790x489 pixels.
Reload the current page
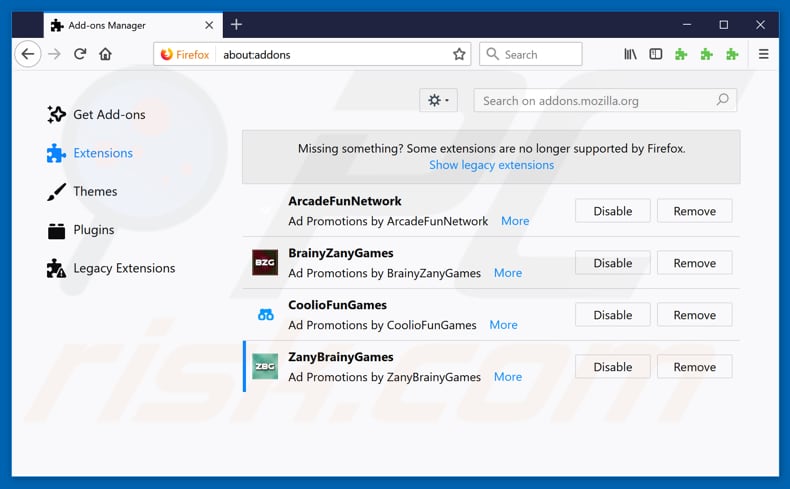(x=80, y=54)
